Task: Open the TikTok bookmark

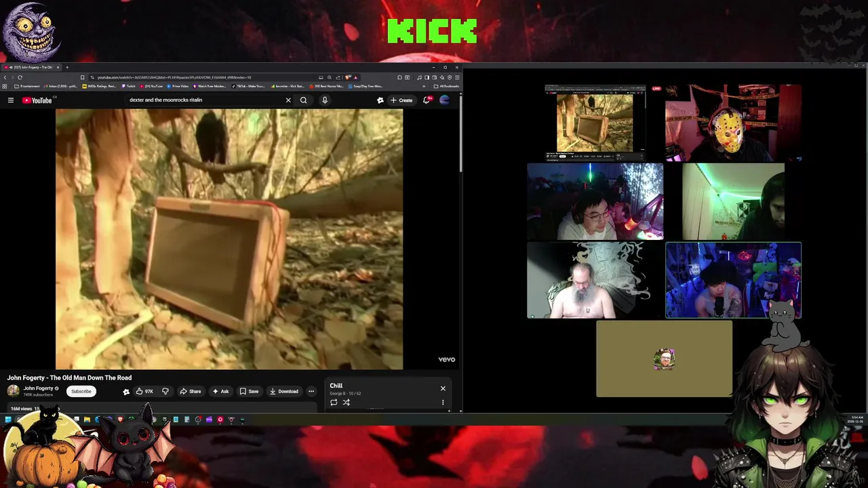Action: (x=248, y=86)
